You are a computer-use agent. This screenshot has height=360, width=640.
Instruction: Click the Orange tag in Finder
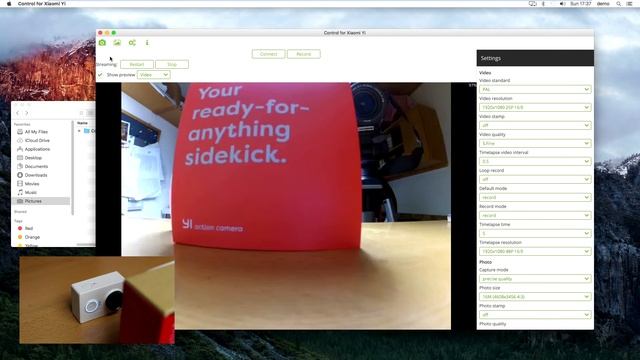pyautogui.click(x=29, y=237)
